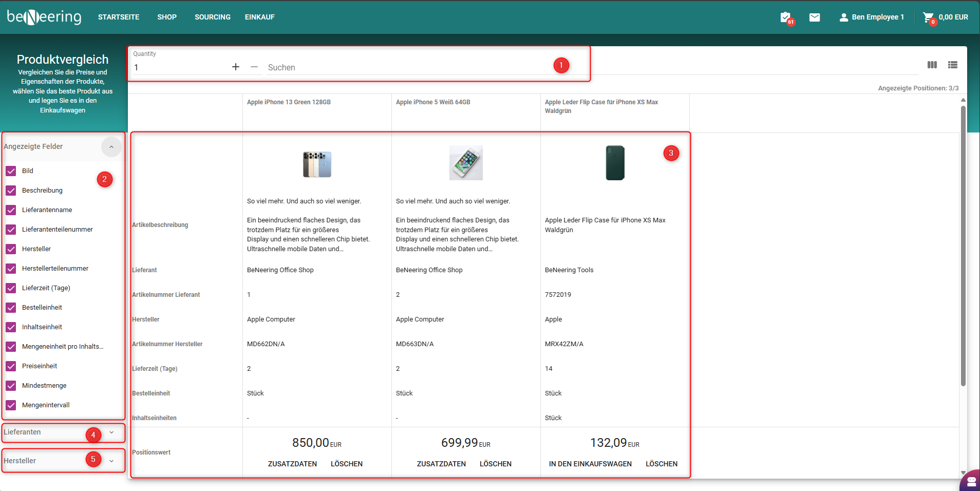Disable the Mindestmenge checkbox

[11, 386]
